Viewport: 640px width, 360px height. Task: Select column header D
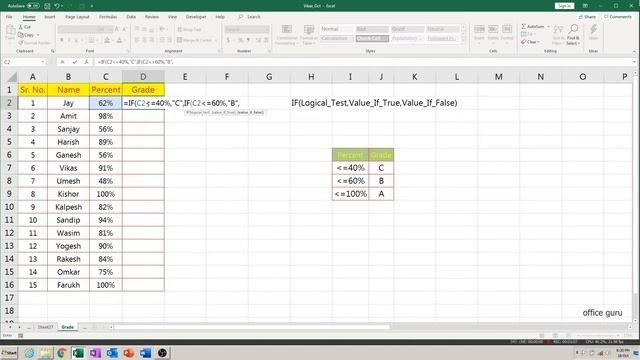click(143, 77)
